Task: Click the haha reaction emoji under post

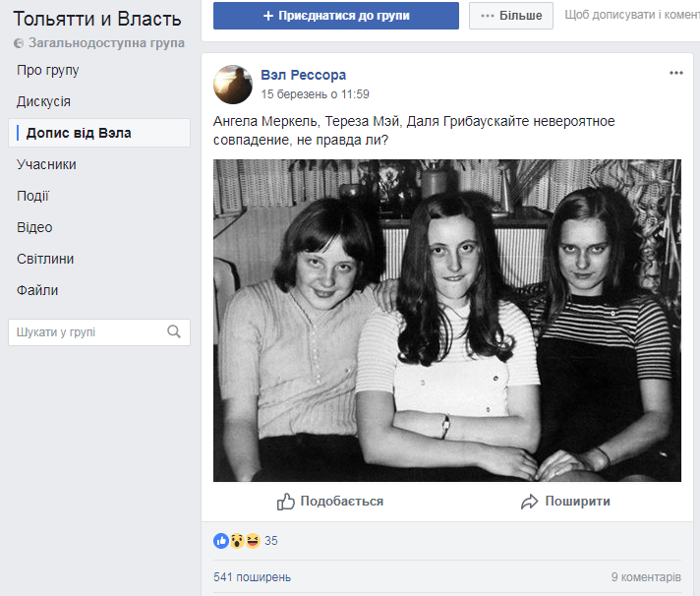Action: click(252, 540)
